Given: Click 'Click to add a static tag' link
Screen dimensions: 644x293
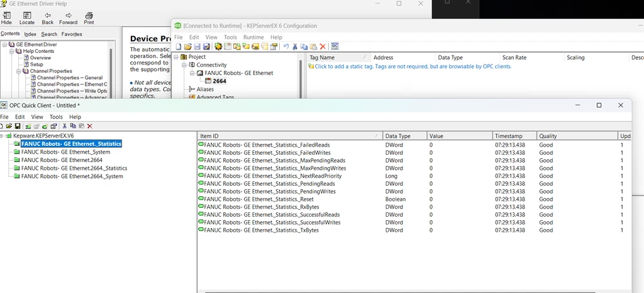Looking at the screenshot, I should 413,66.
